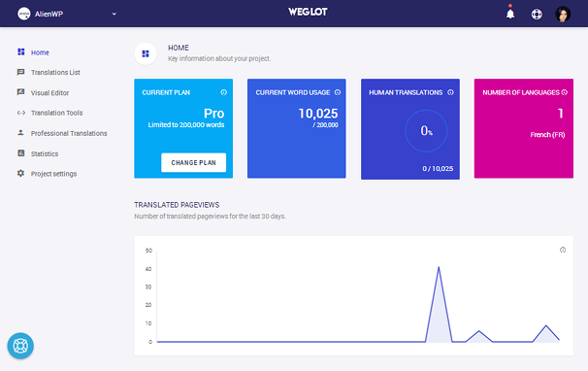
Task: Click the Change Plan button
Action: click(x=193, y=162)
